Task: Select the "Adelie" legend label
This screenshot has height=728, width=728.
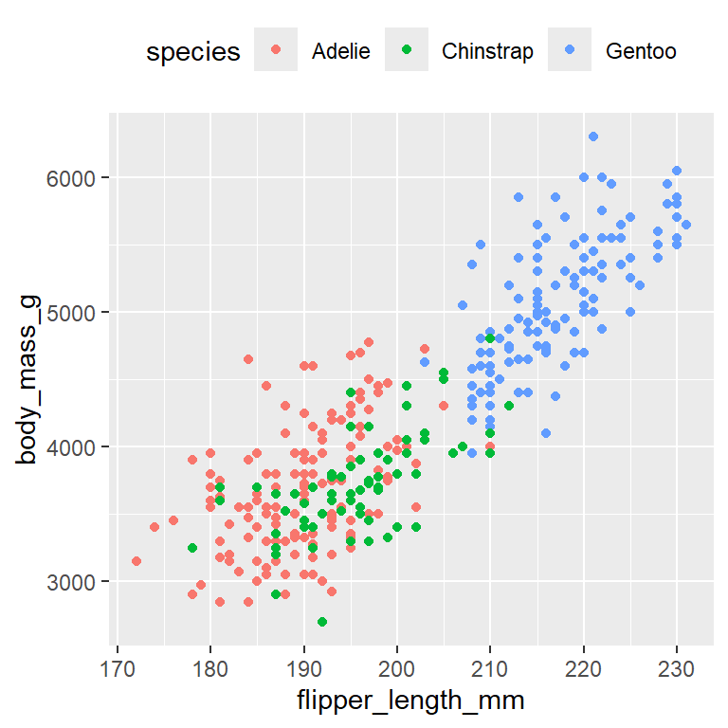Action: [340, 51]
